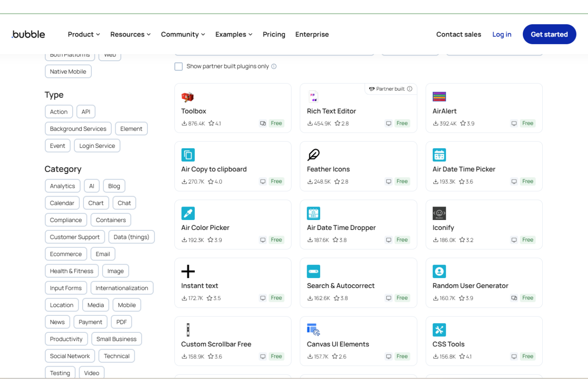
Task: Open the Random User Generator plugin title
Action: pyautogui.click(x=470, y=286)
